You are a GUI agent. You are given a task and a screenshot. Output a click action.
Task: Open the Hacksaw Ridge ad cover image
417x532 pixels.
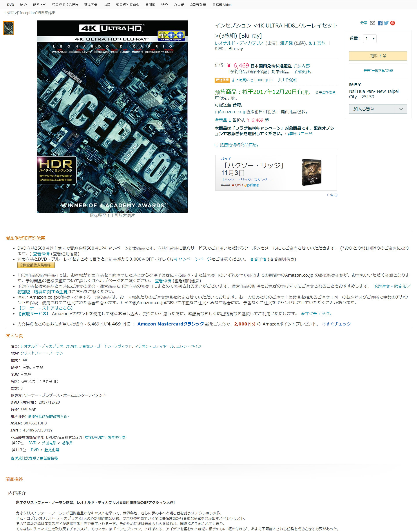312,172
